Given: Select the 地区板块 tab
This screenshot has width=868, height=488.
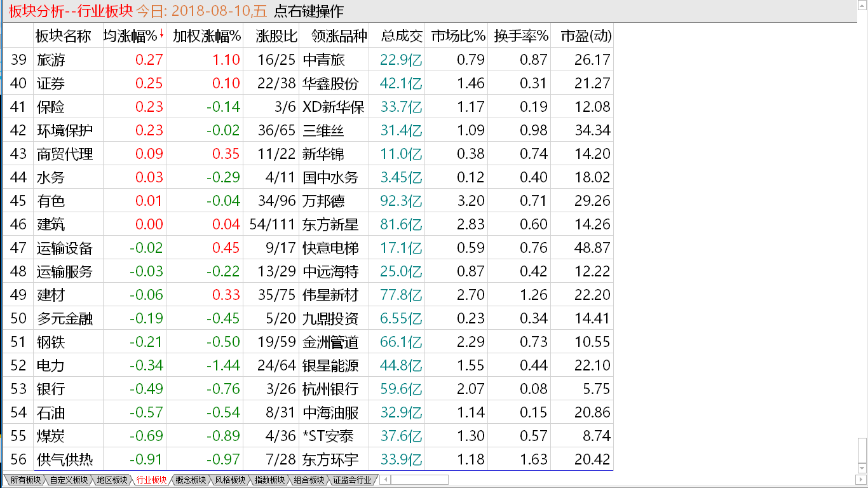Looking at the screenshot, I should tap(112, 480).
